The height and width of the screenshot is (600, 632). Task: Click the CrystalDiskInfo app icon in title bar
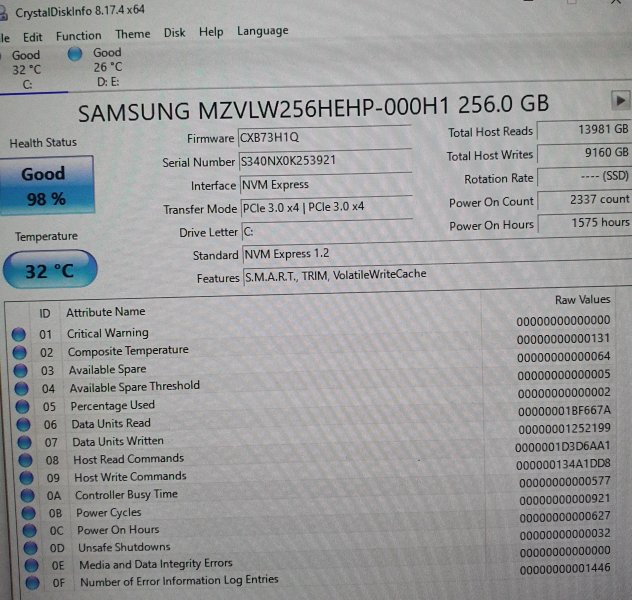[x=5, y=13]
